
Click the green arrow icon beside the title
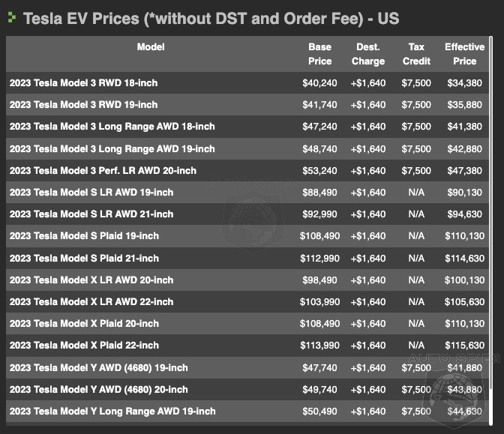pos(12,16)
